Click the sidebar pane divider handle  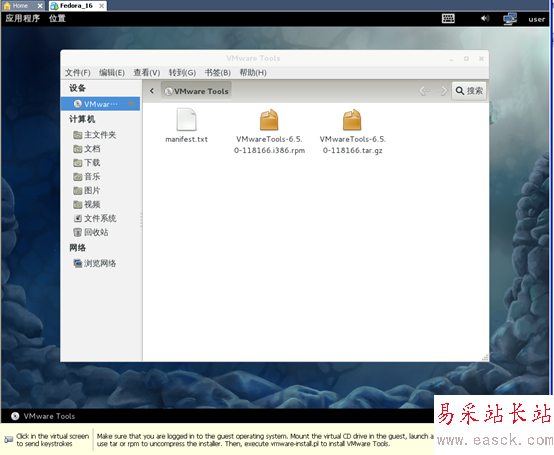141,220
